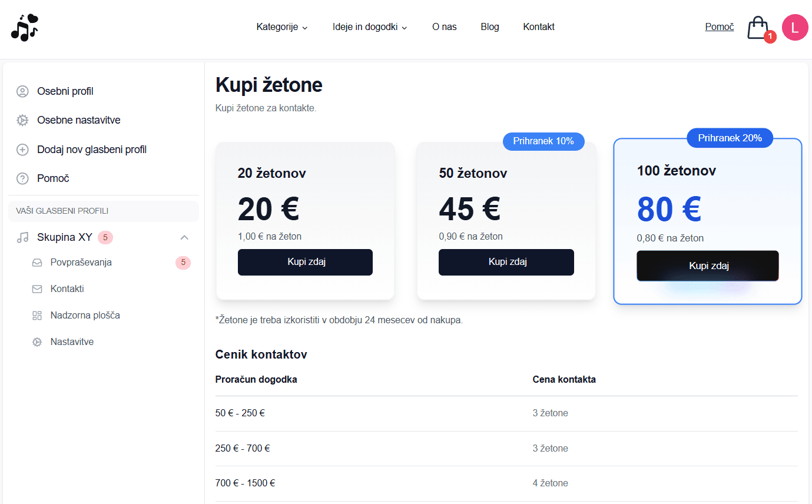
Task: Open Nastavitve under Skupina XY
Action: point(72,342)
